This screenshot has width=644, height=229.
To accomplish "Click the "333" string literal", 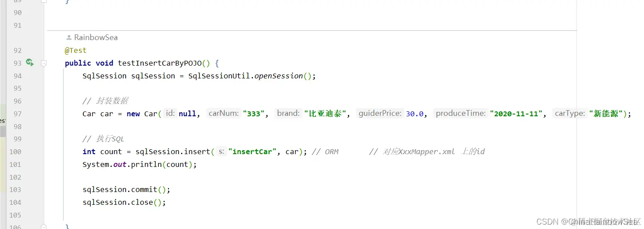I will click(253, 114).
